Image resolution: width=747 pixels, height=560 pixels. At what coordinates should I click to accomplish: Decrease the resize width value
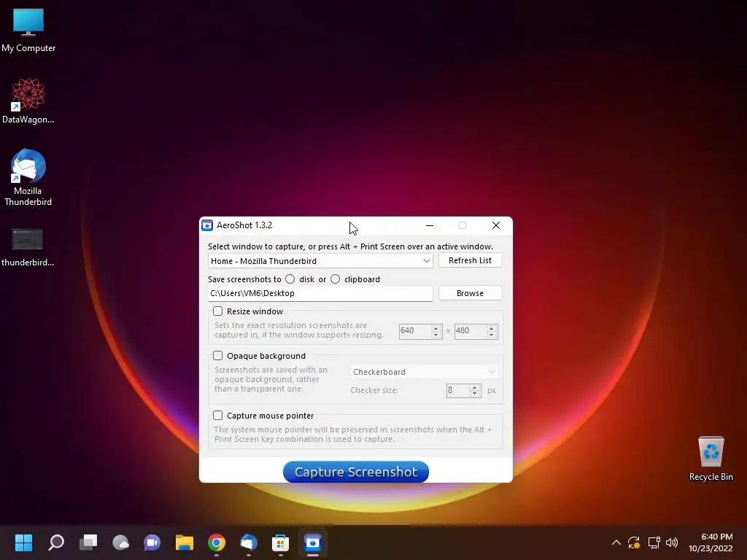coord(436,335)
